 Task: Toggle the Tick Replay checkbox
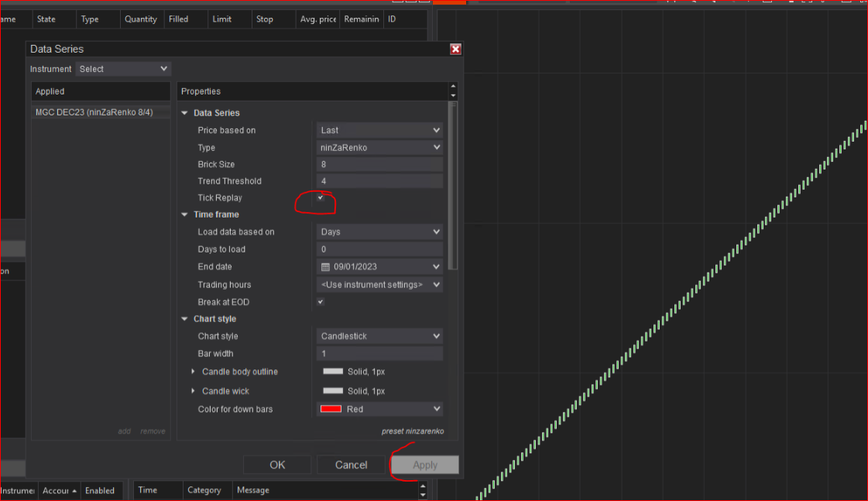pos(321,197)
